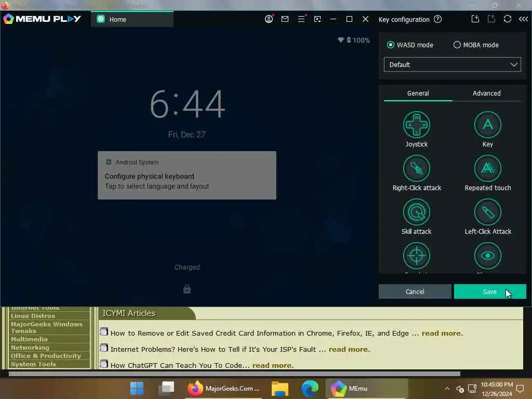The image size is (532, 399).
Task: Switch to the General tab
Action: [418, 94]
